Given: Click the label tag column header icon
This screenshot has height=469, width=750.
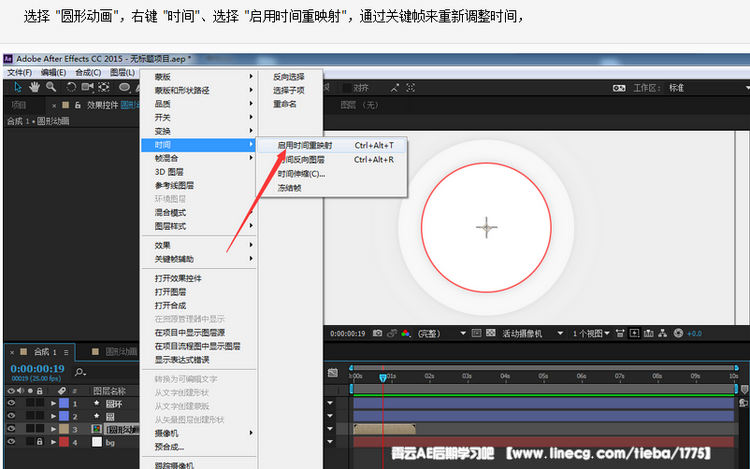Looking at the screenshot, I should pos(62,391).
